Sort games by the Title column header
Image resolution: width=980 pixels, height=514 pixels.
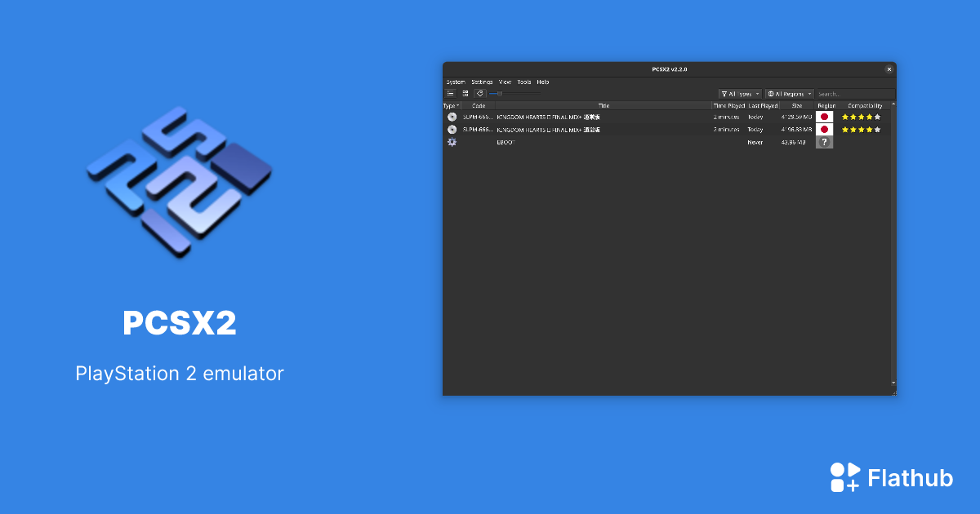(602, 105)
